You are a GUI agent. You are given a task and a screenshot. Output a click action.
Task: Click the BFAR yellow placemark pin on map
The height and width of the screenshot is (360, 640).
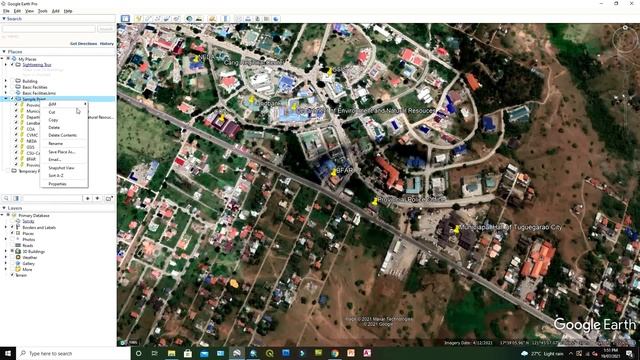point(333,172)
